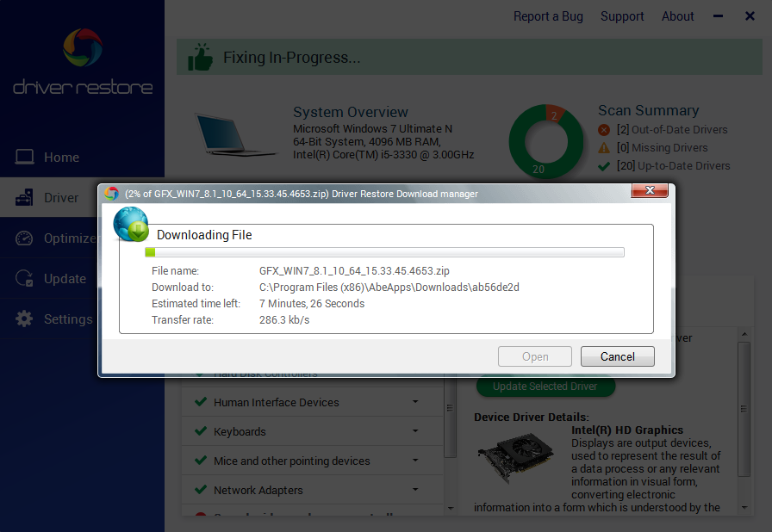The height and width of the screenshot is (532, 772).
Task: Click the Intel HD Graphics card thumbnail
Action: 512,459
